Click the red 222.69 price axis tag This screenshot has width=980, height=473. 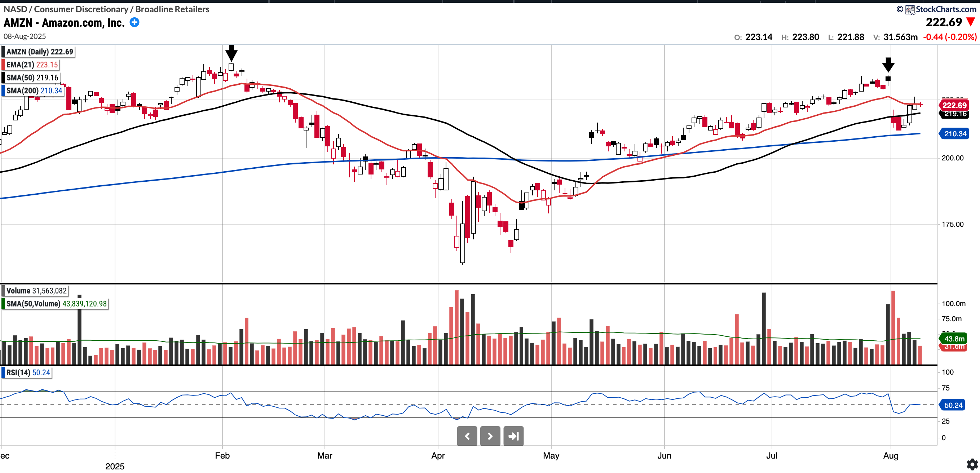(x=954, y=105)
